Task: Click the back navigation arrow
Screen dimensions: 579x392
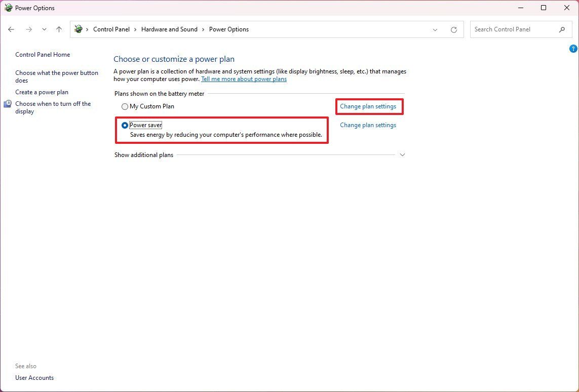Action: [x=11, y=29]
